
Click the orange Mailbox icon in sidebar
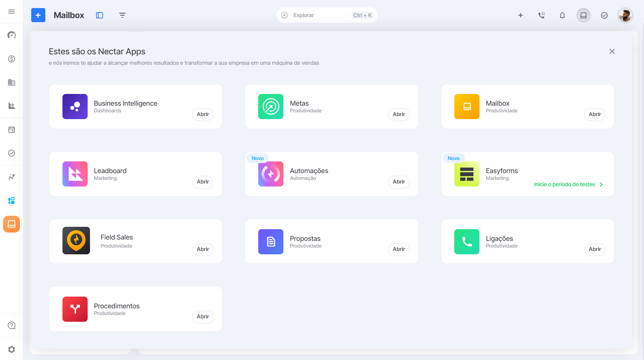pyautogui.click(x=11, y=224)
